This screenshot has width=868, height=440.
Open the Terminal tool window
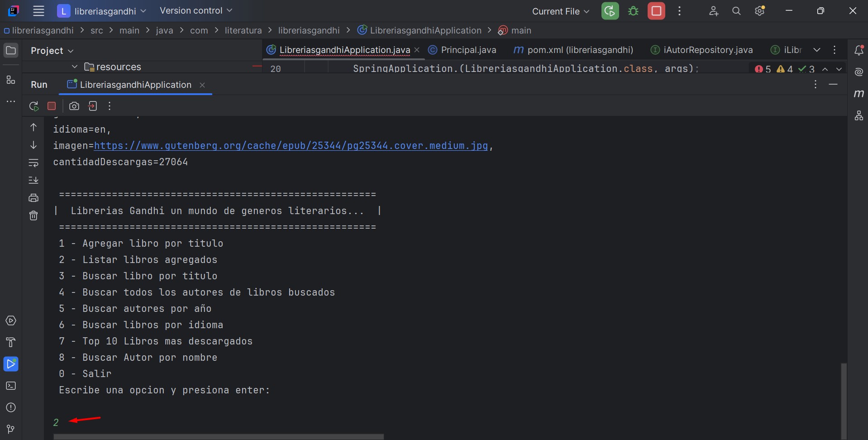11,386
